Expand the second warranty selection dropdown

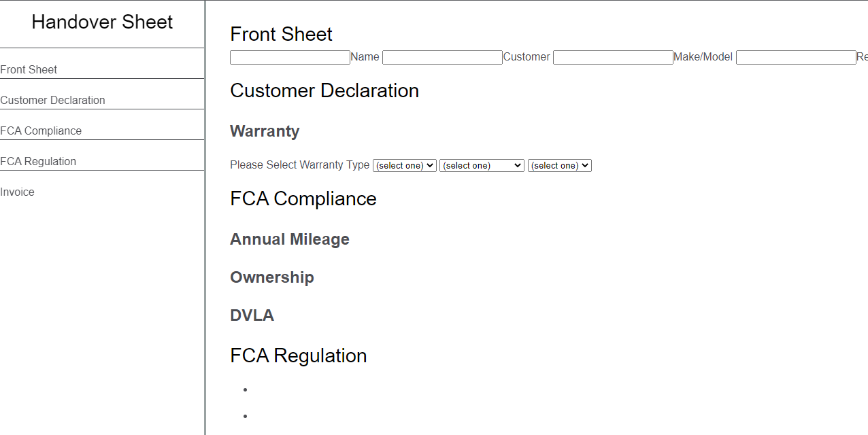coord(481,165)
